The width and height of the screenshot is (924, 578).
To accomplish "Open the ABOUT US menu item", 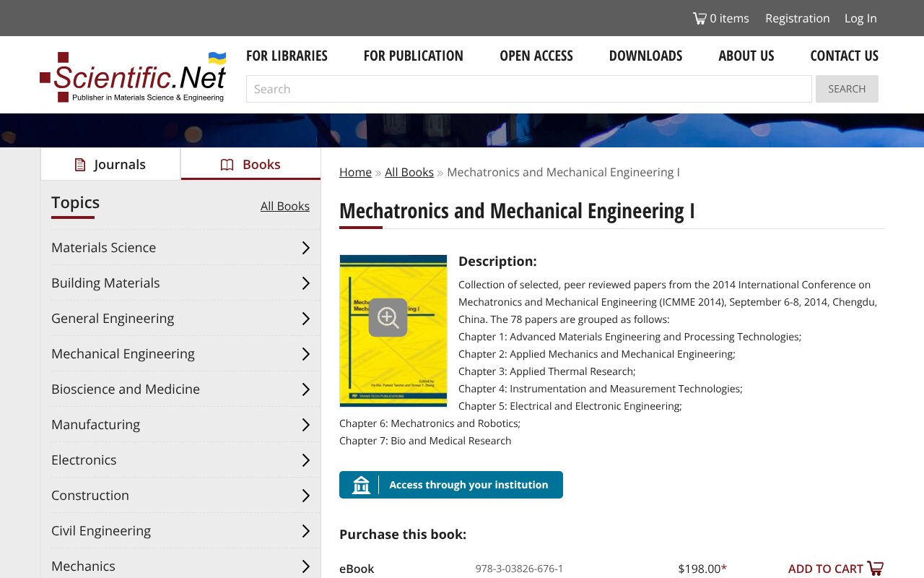I will pos(746,56).
